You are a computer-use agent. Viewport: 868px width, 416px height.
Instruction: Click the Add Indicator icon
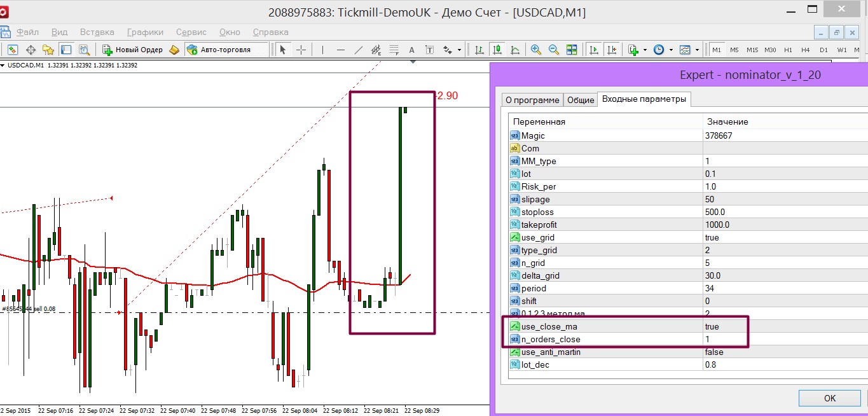[x=633, y=50]
